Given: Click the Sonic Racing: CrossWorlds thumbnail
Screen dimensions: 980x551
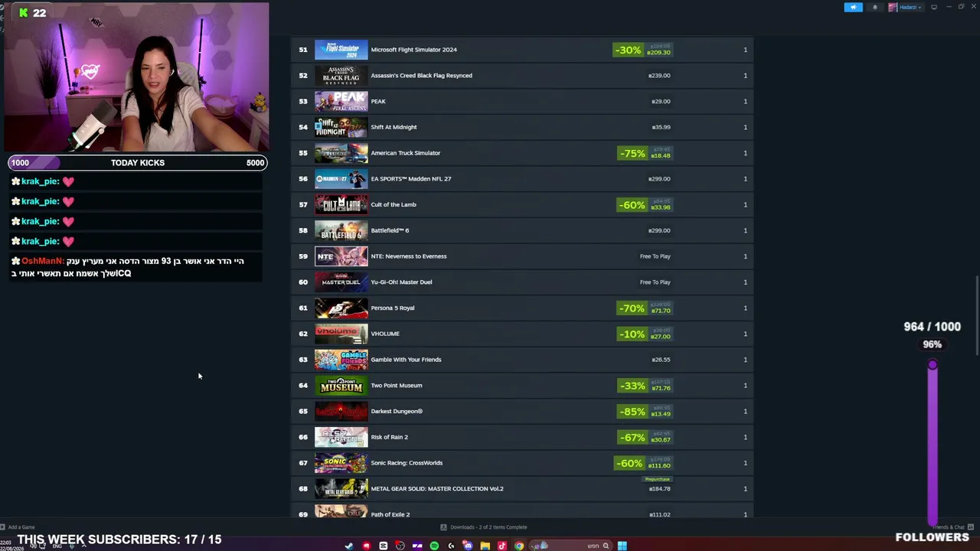Looking at the screenshot, I should click(341, 463).
